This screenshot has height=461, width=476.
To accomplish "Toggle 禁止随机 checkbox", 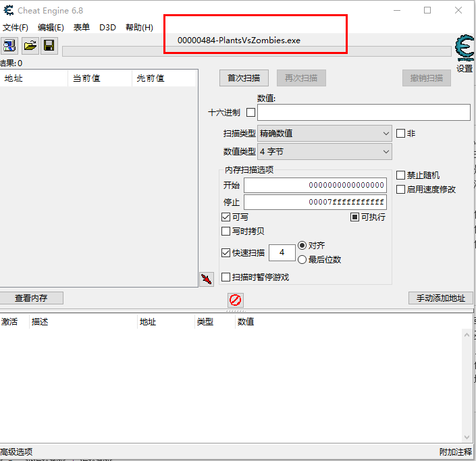I will [x=400, y=175].
